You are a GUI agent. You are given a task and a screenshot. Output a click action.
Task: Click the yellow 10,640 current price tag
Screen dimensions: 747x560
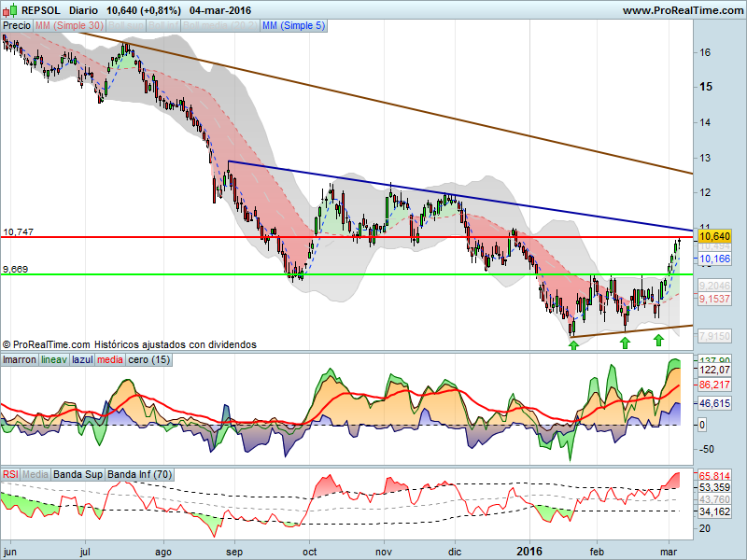(714, 236)
